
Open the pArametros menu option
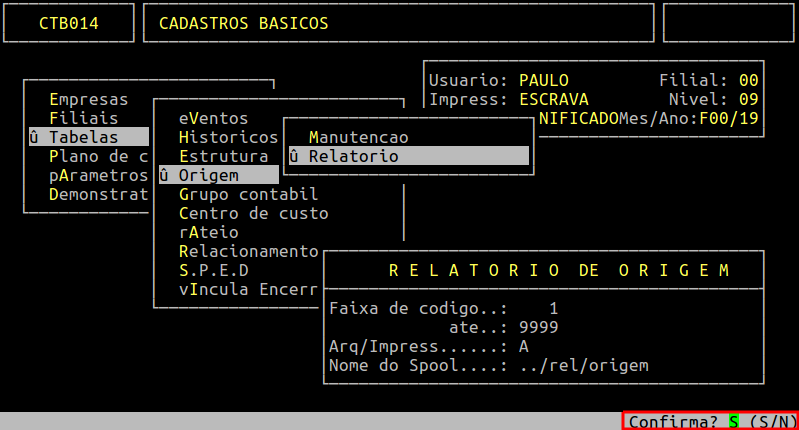click(98, 175)
